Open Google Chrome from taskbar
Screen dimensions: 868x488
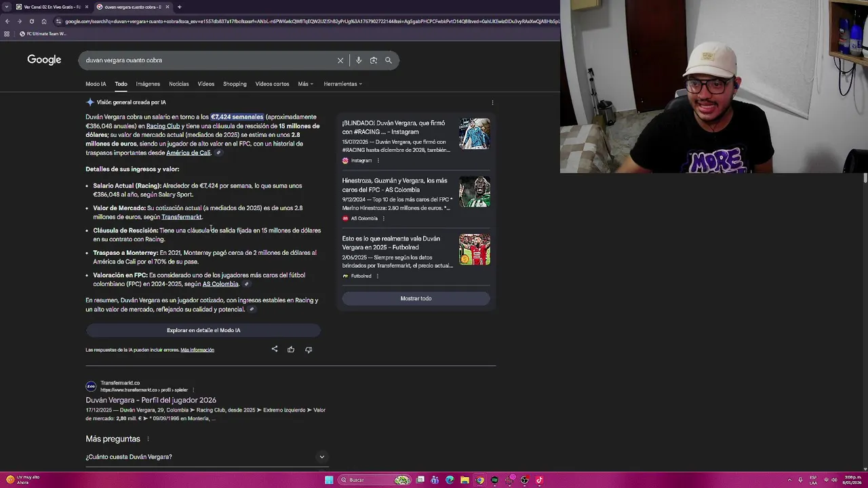pyautogui.click(x=479, y=480)
